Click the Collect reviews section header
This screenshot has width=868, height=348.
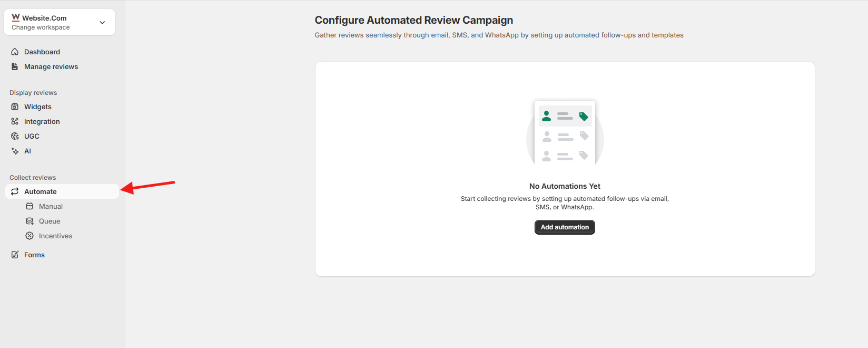pyautogui.click(x=33, y=178)
